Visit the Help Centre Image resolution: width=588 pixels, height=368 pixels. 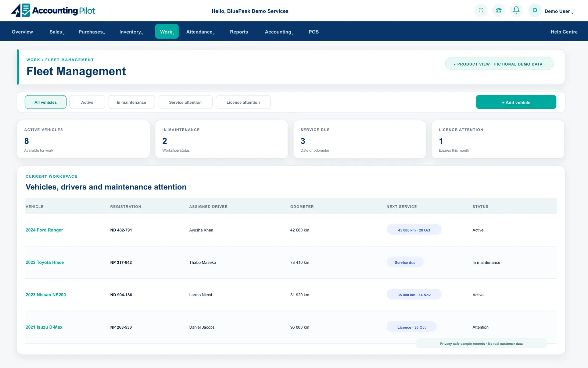[564, 32]
